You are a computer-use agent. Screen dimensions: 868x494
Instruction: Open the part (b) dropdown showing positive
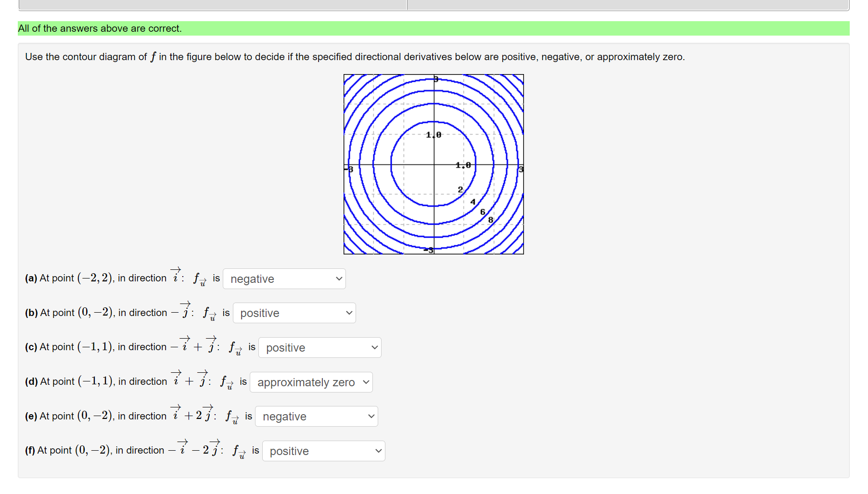(294, 313)
